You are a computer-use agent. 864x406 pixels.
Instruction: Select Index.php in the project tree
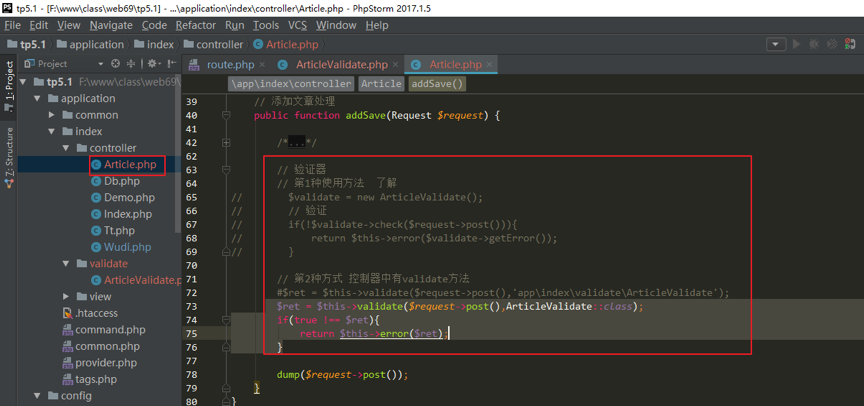[121, 214]
